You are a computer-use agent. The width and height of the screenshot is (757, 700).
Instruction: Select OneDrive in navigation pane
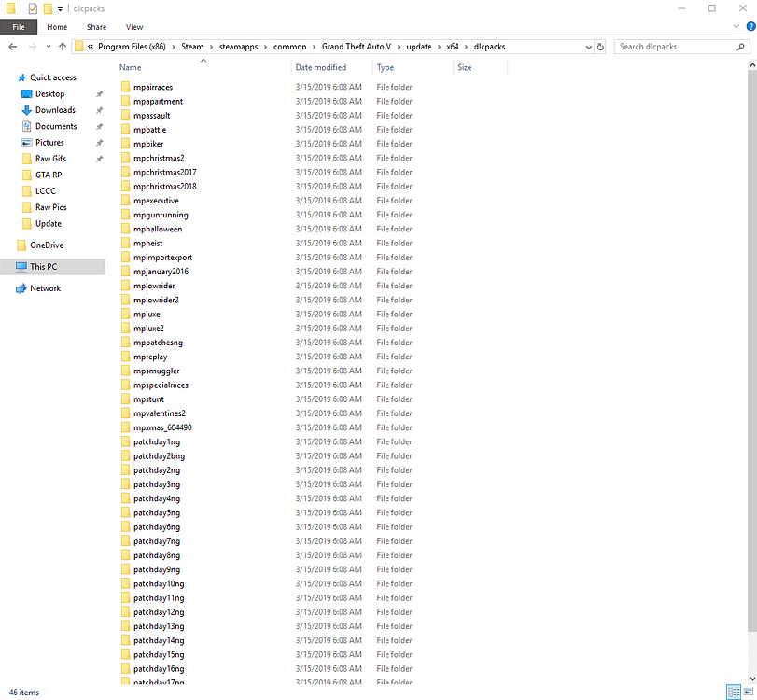point(47,245)
